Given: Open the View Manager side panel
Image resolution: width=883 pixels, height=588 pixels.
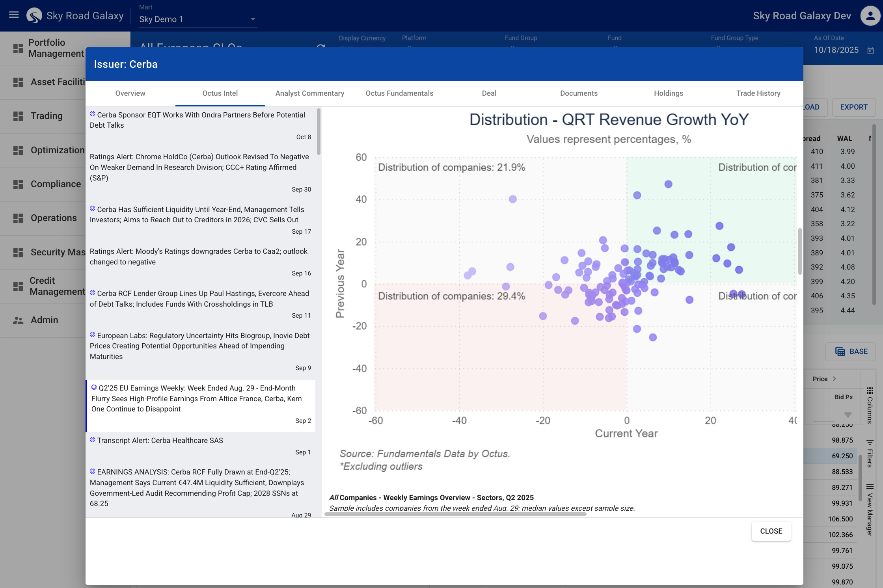Looking at the screenshot, I should 870,510.
